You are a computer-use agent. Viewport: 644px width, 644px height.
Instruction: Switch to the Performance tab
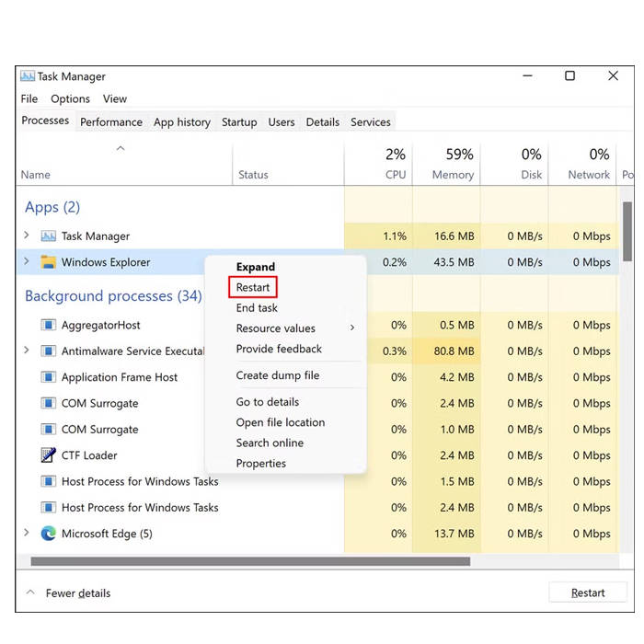(111, 122)
